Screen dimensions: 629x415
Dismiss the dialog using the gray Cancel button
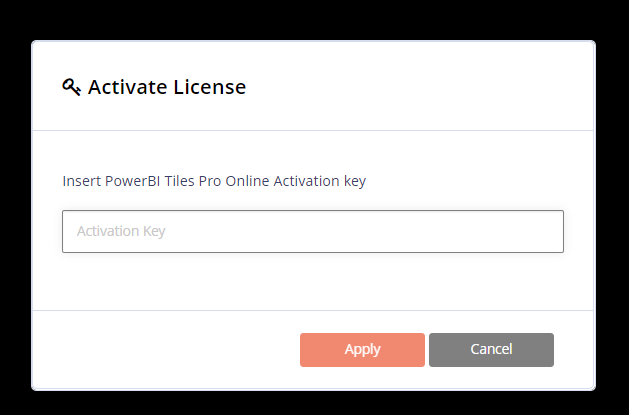tap(491, 349)
